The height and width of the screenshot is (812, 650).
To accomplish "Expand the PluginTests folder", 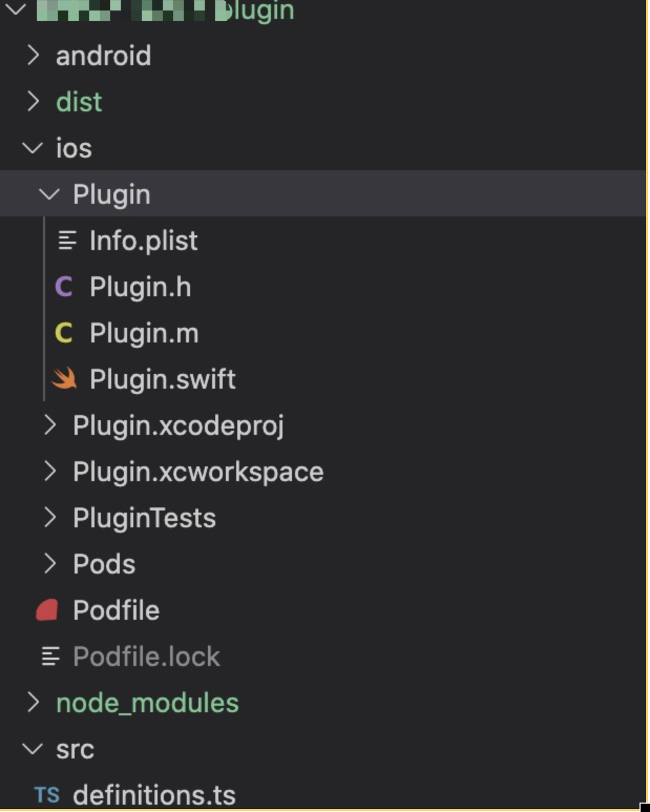I will [x=50, y=518].
